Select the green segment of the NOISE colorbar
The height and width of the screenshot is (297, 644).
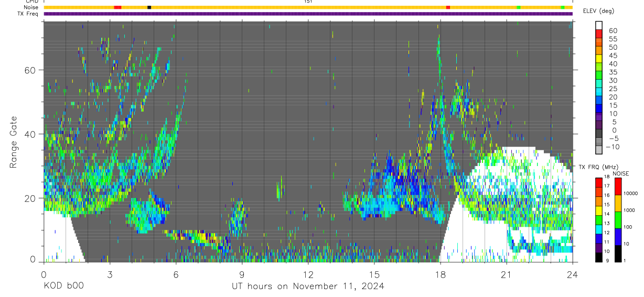618,220
